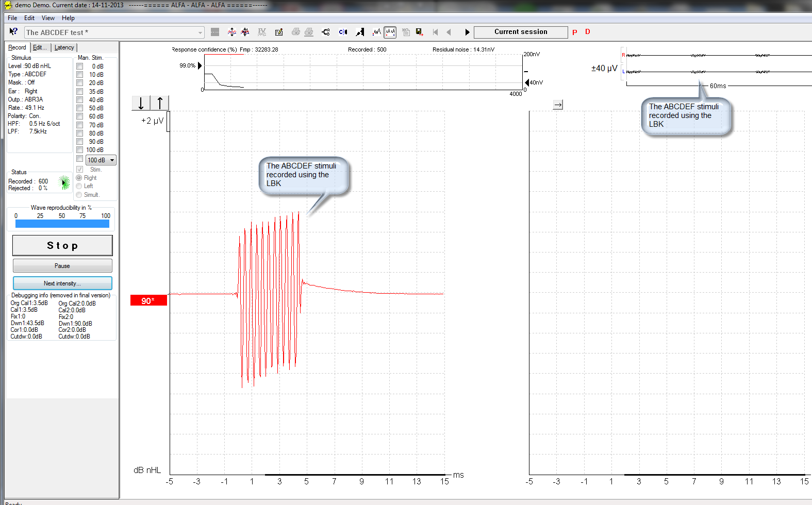Switch to the Latency tab

coord(64,47)
